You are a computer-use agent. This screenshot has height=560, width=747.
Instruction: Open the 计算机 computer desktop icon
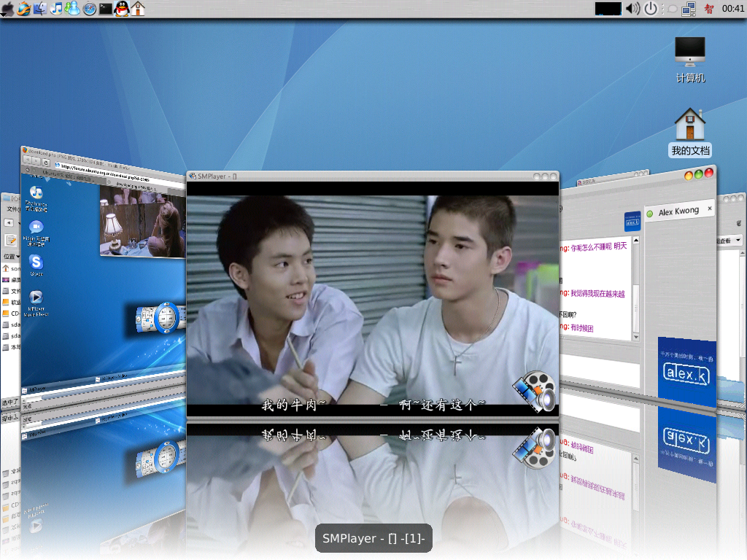690,60
